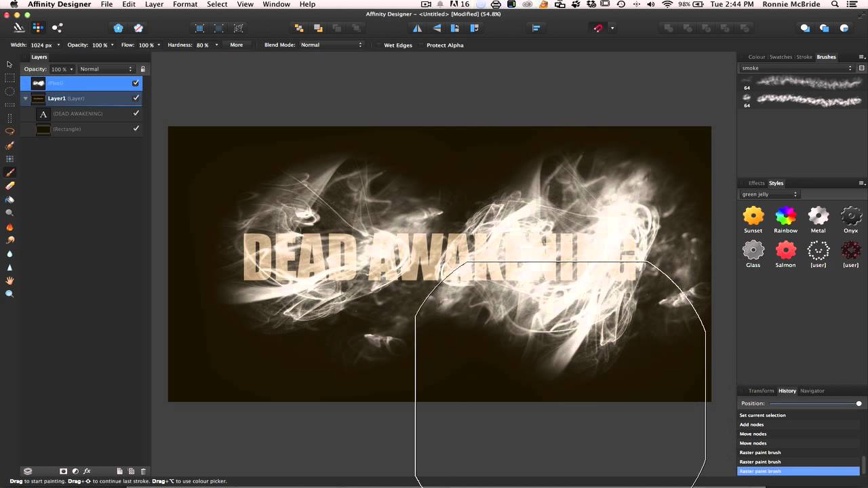
Task: Switch to the Swatches tab
Action: (x=781, y=57)
